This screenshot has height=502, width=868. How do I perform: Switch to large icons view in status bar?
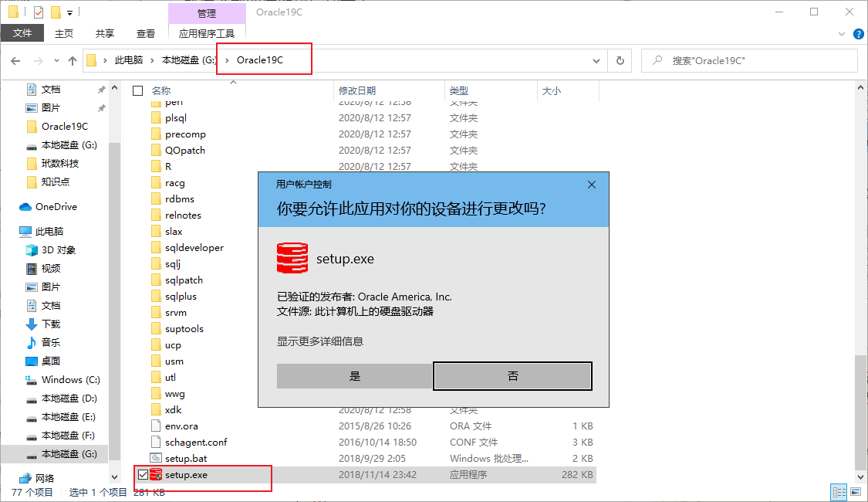(x=856, y=492)
